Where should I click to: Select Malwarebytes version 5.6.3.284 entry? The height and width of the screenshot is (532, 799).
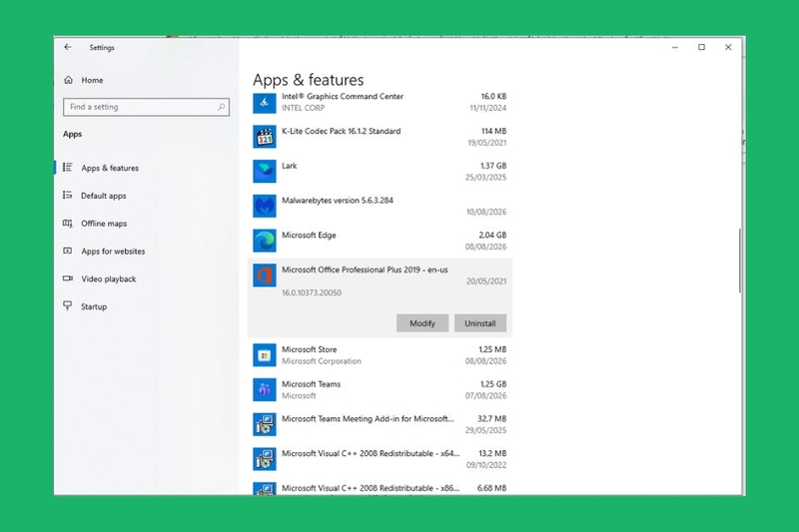(380, 207)
